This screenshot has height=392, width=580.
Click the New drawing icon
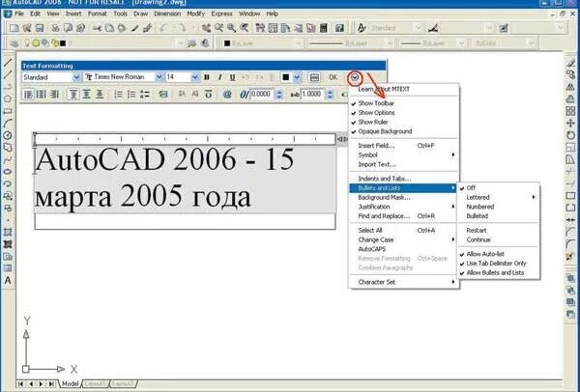click(x=14, y=28)
